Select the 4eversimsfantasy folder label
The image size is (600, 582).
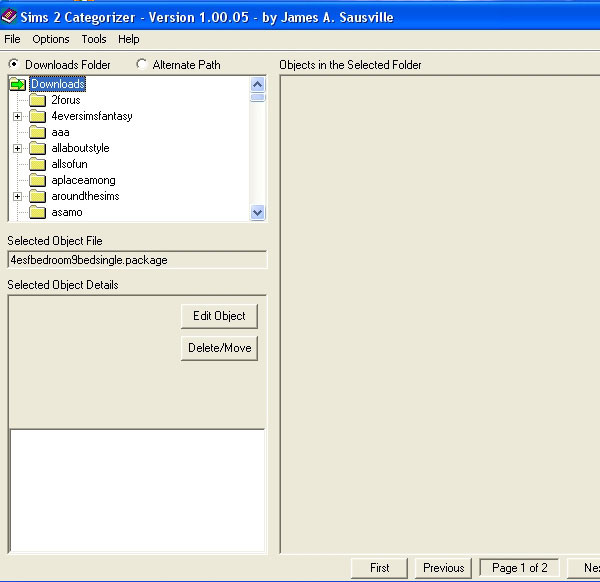pyautogui.click(x=92, y=116)
